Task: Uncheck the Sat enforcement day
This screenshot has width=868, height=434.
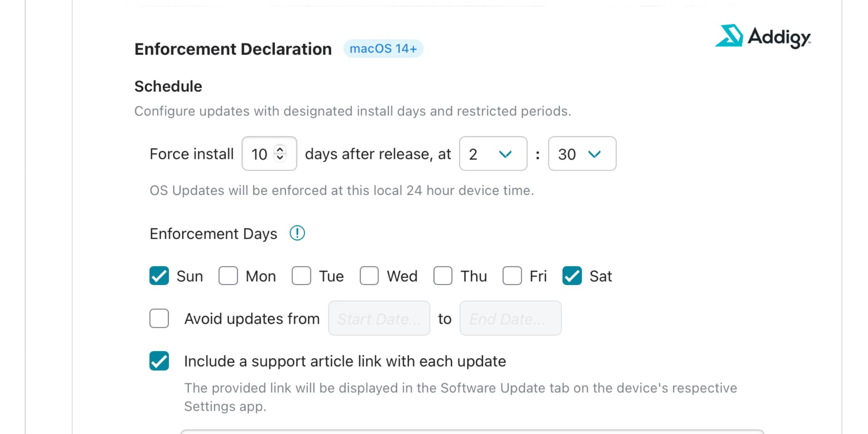Action: [x=572, y=276]
